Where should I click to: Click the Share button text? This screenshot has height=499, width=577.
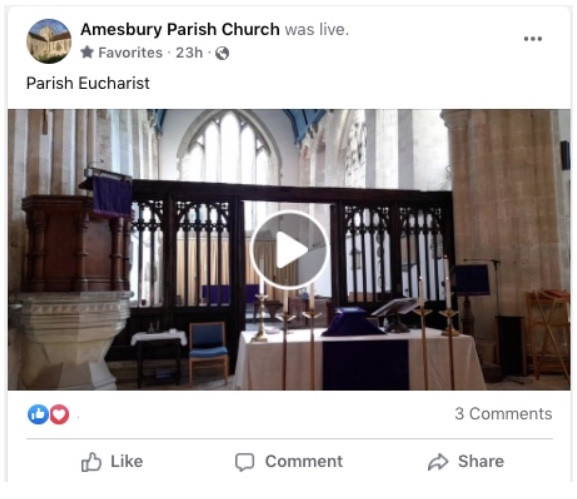click(481, 461)
